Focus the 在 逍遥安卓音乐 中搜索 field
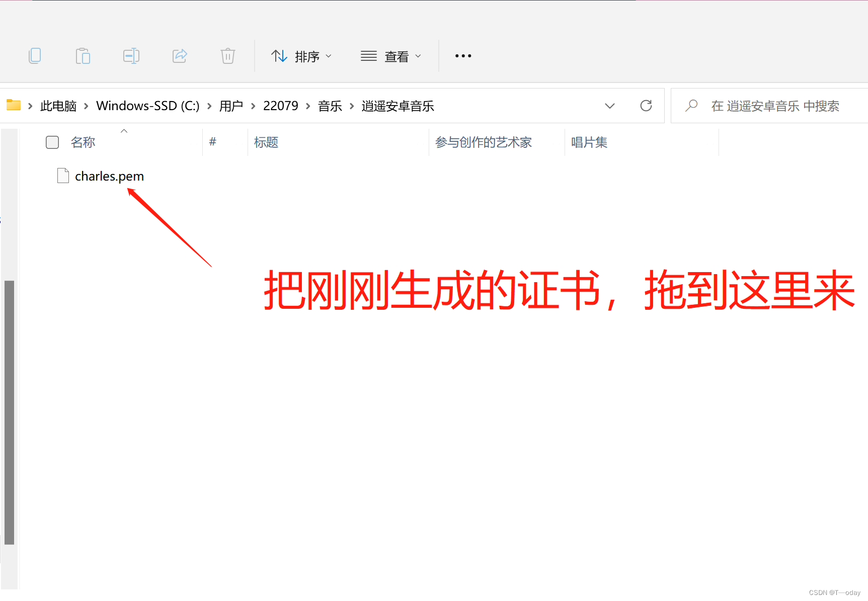Image resolution: width=868 pixels, height=601 pixels. 769,106
